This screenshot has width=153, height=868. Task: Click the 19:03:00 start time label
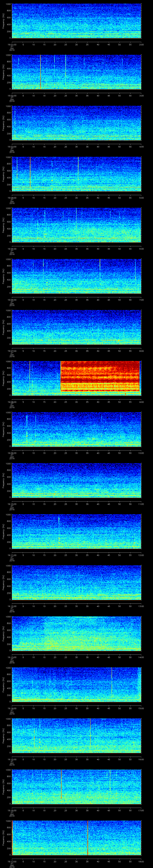point(12,147)
